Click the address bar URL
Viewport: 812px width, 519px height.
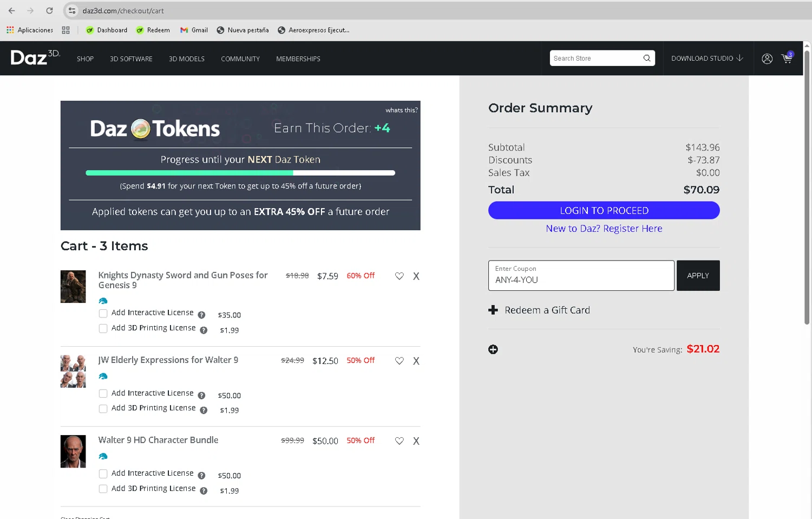(123, 10)
